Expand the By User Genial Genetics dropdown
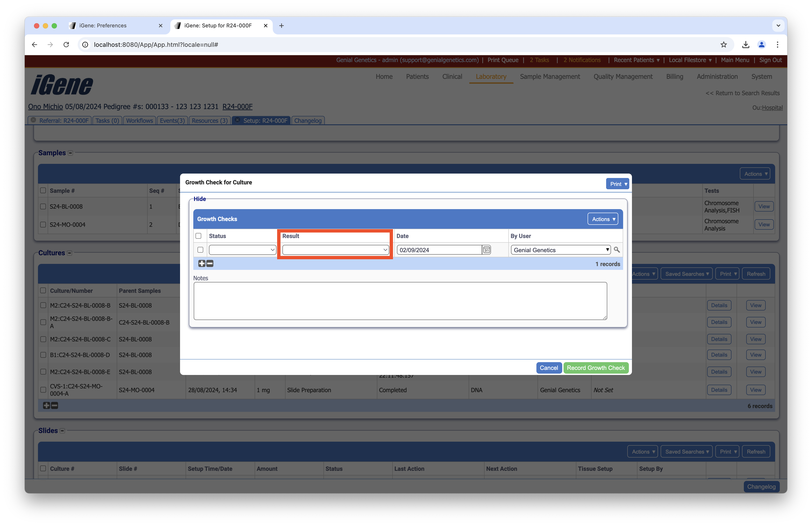 click(x=560, y=250)
